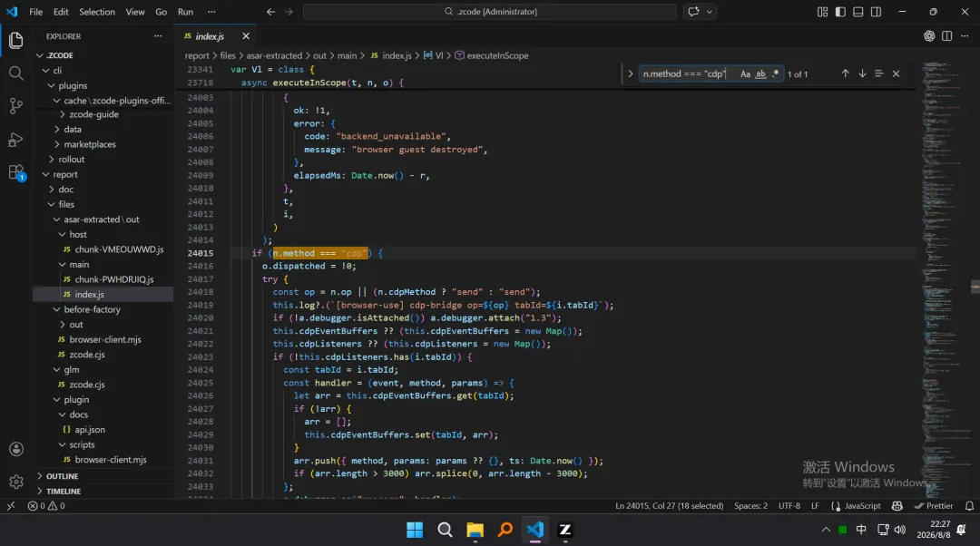Open the Copilot chat icon in title bar
This screenshot has width=980, height=546.
[693, 12]
